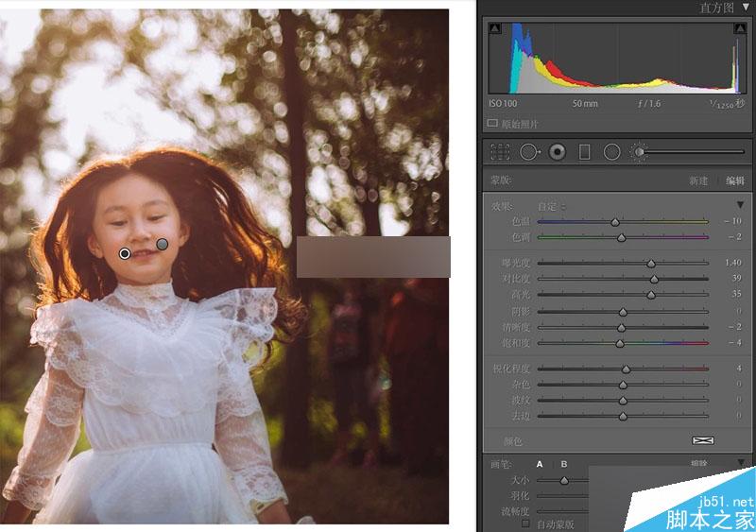Open the 自定 effect preset dropdown
756x532 pixels.
tap(552, 206)
